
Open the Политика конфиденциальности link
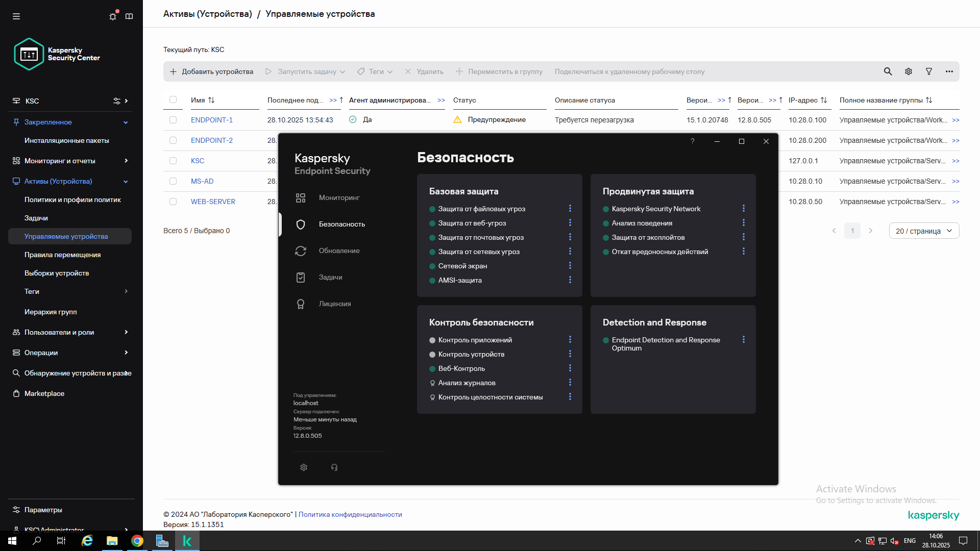point(350,514)
